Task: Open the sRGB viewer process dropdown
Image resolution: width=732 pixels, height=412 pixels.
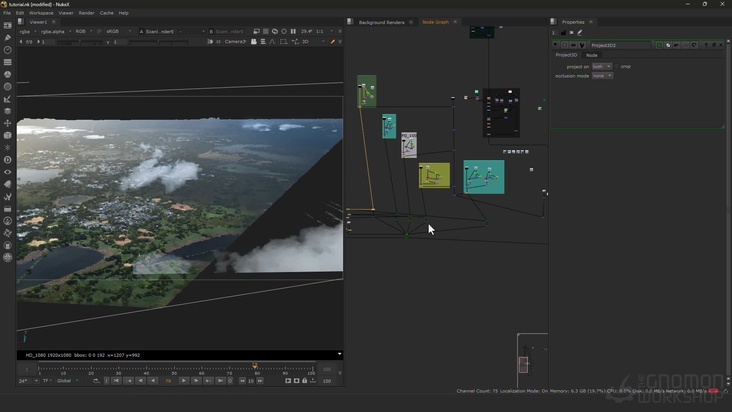Action: tap(118, 31)
